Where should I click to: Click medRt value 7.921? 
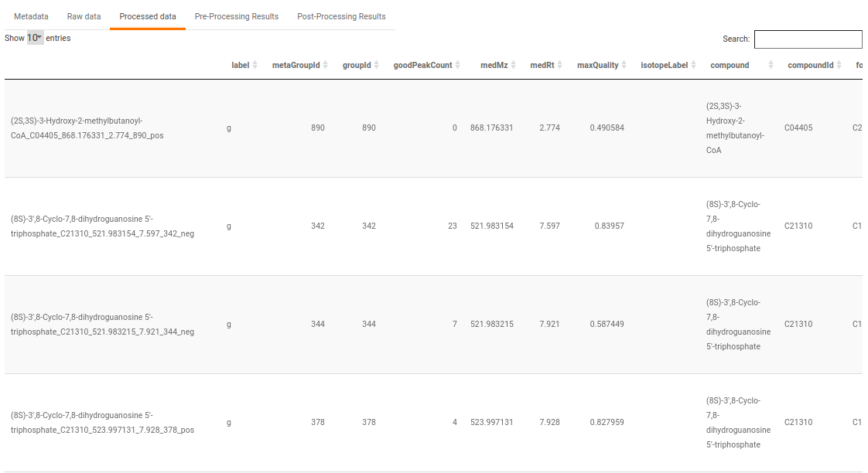pos(549,324)
